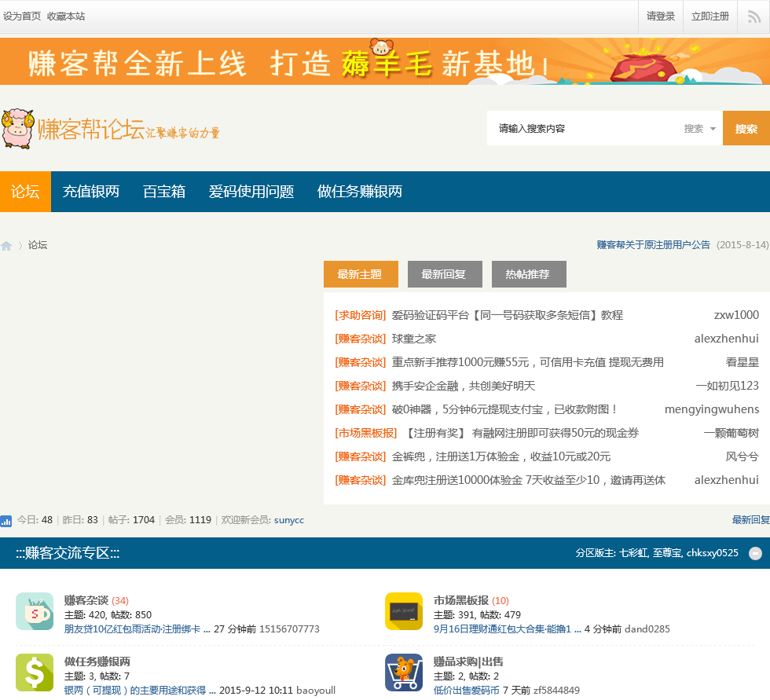Open 赚客帮关于原注册用户公告 announcement
The height and width of the screenshot is (700, 770).
[x=653, y=244]
